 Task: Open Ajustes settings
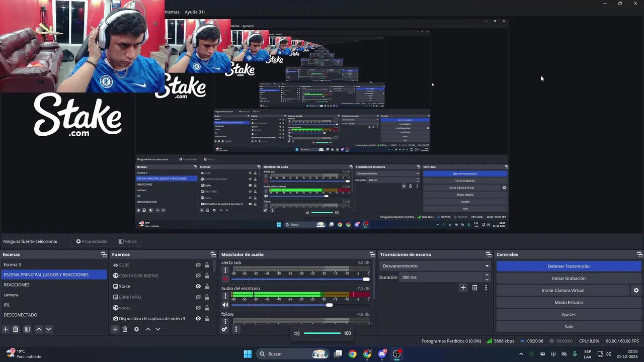click(x=569, y=314)
